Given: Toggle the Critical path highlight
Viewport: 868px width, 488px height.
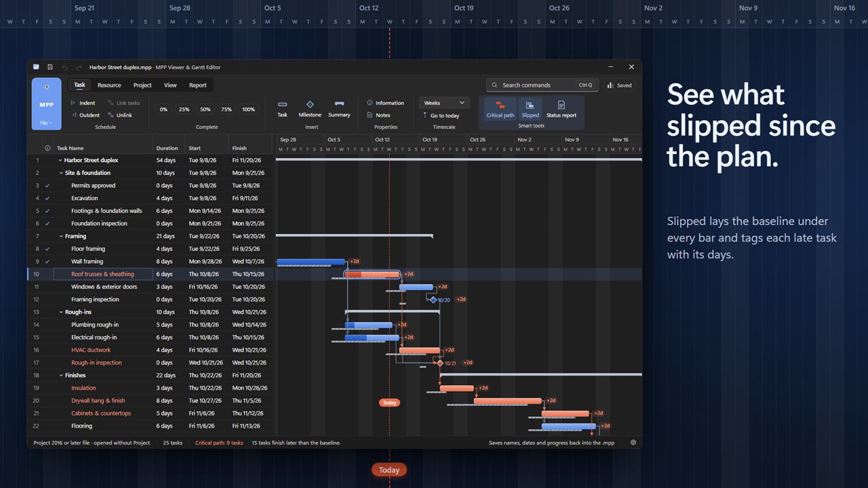Looking at the screenshot, I should click(x=500, y=108).
